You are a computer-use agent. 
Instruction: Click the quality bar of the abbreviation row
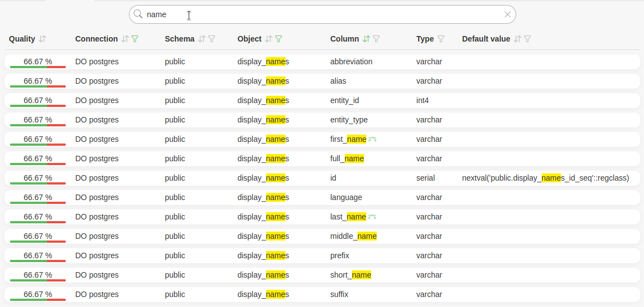click(38, 67)
